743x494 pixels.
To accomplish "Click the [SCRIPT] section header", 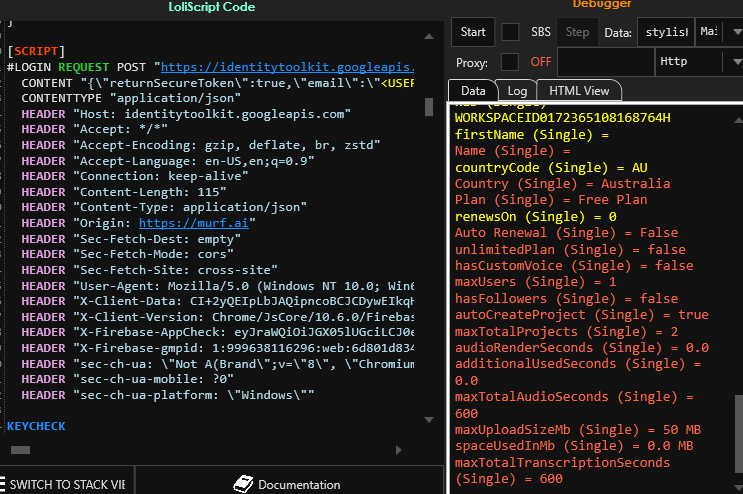I will pyautogui.click(x=36, y=51).
